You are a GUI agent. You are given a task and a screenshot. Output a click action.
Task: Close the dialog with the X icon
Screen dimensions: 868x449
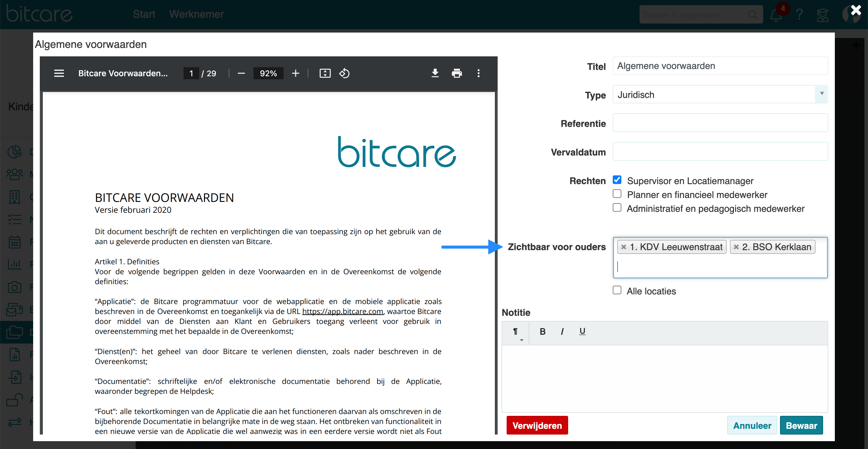(856, 10)
